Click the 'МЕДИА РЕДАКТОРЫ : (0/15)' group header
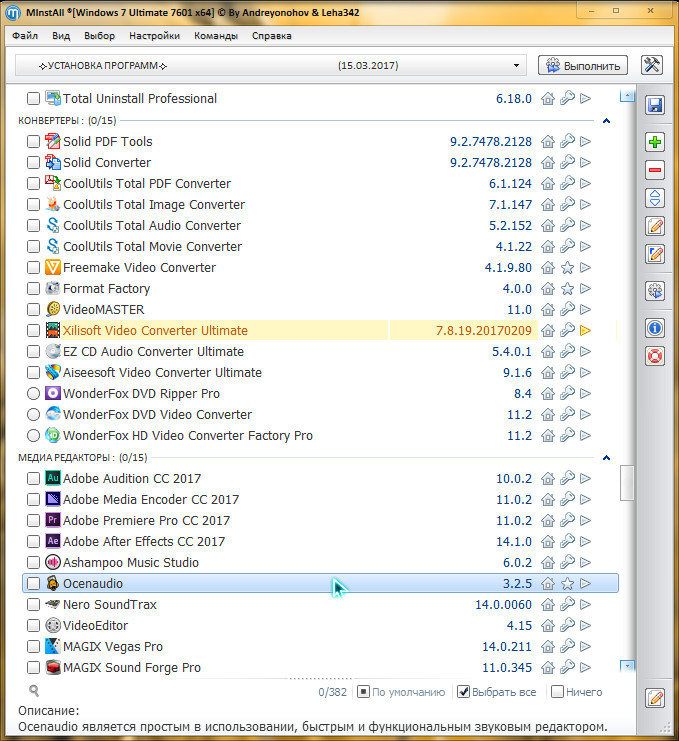Image resolution: width=679 pixels, height=741 pixels. point(83,458)
